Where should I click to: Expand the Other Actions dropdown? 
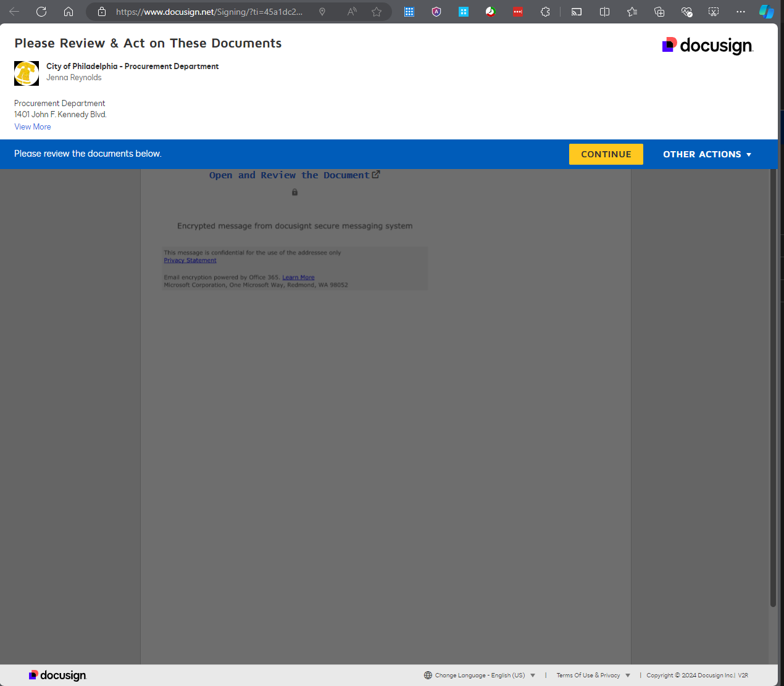[x=707, y=154]
